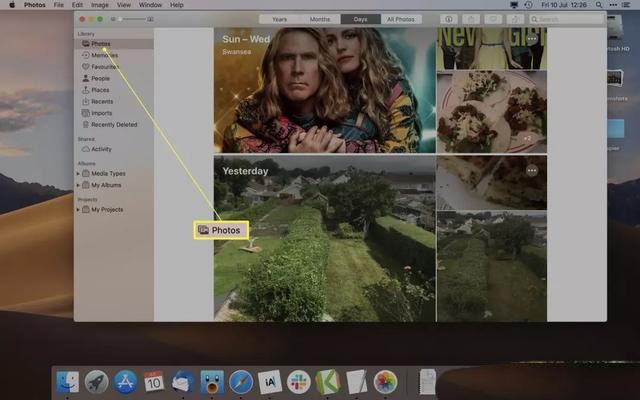The image size is (640, 400).
Task: Select Activity under Shared
Action: coord(102,150)
